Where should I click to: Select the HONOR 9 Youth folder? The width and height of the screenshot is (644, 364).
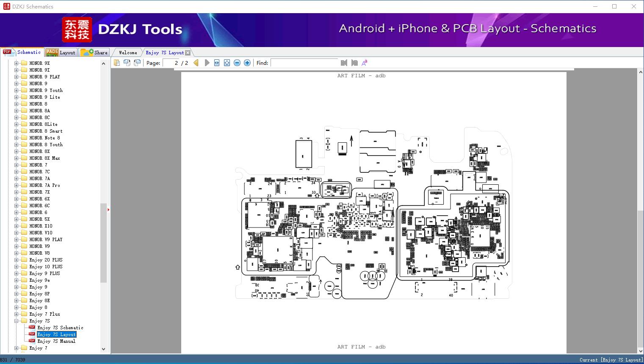(46, 90)
